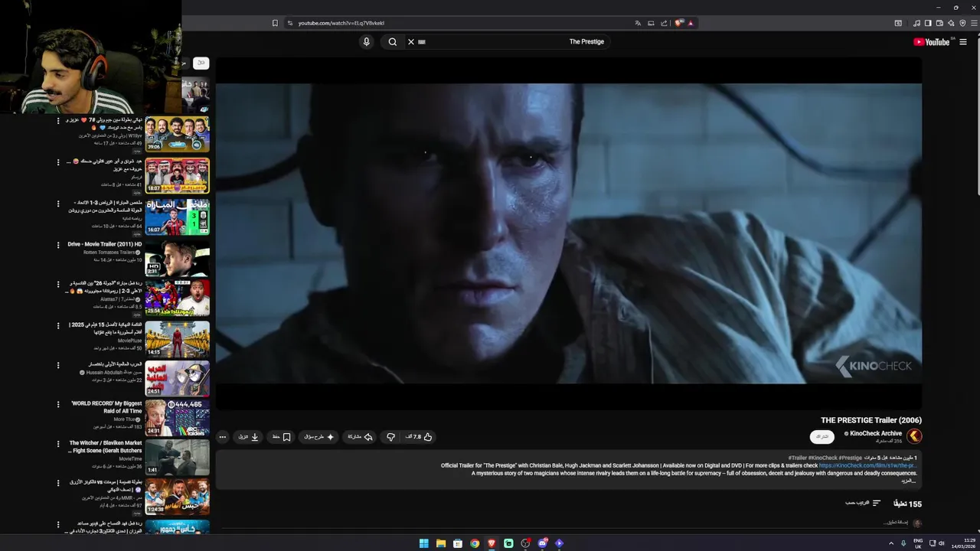Click the MoviePluse channel name

pos(130,341)
